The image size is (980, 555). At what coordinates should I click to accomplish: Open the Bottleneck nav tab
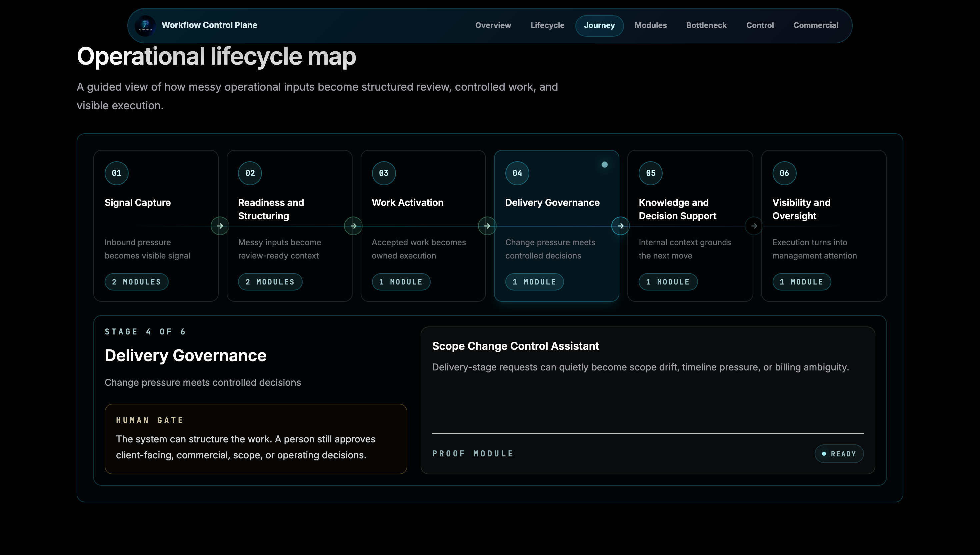click(x=707, y=26)
